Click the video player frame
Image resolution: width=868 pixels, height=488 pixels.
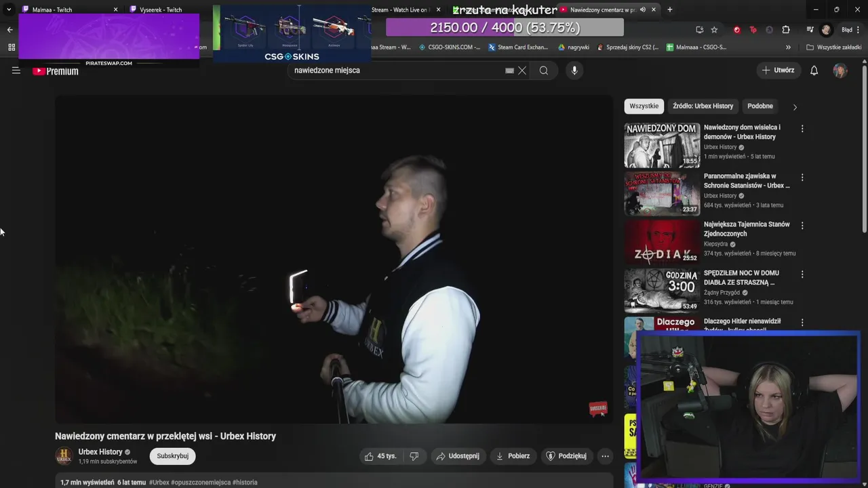[x=334, y=259]
